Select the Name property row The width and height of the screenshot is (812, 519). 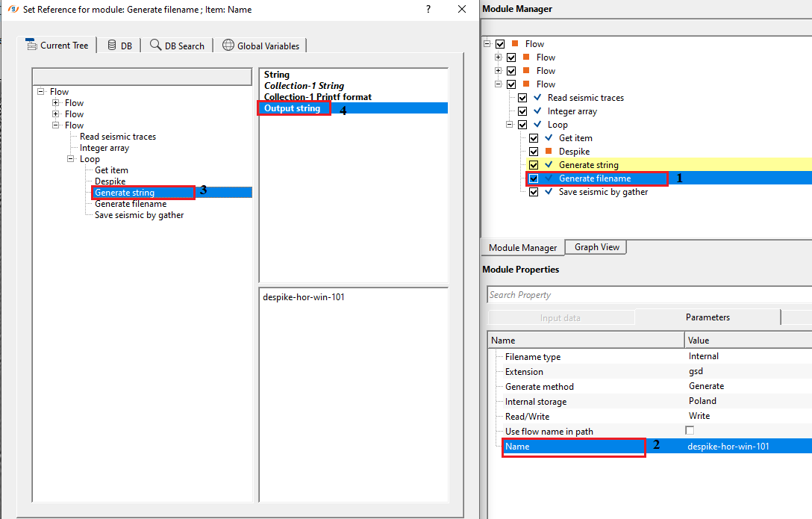coord(573,447)
